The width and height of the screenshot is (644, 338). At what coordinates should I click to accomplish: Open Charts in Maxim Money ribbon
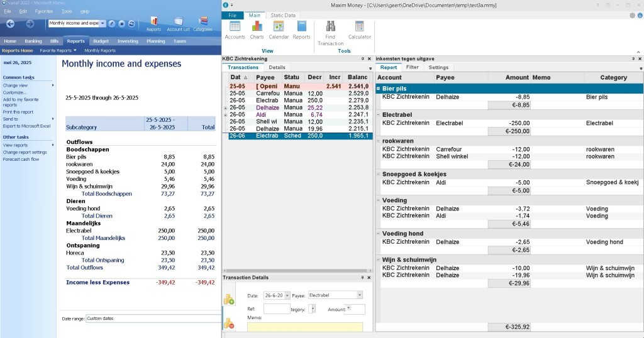click(x=257, y=30)
